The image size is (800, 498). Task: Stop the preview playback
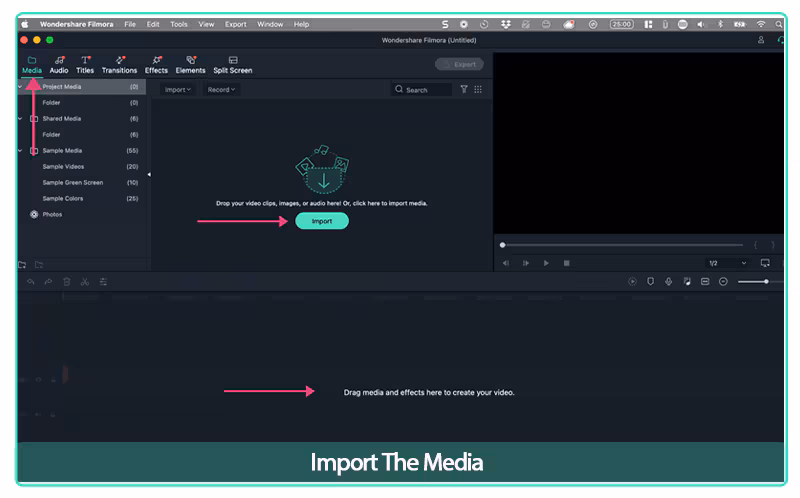pos(566,263)
